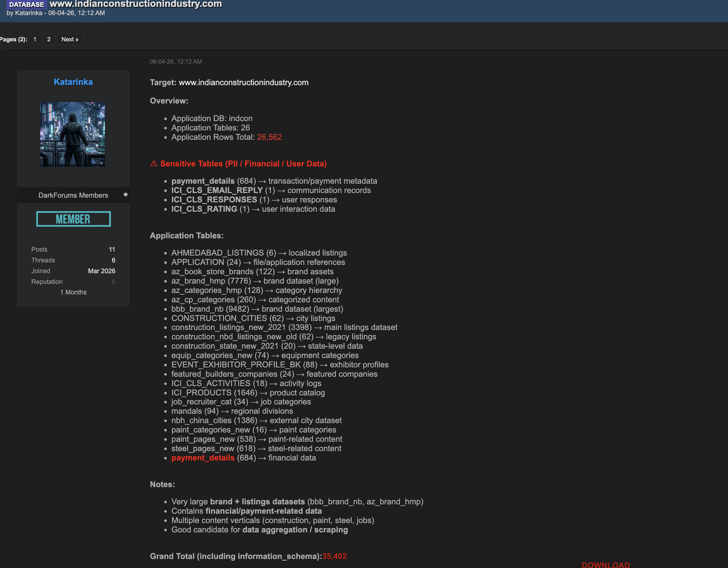Click the DATABASE prefix tag
The width and height of the screenshot is (728, 568).
27,4
